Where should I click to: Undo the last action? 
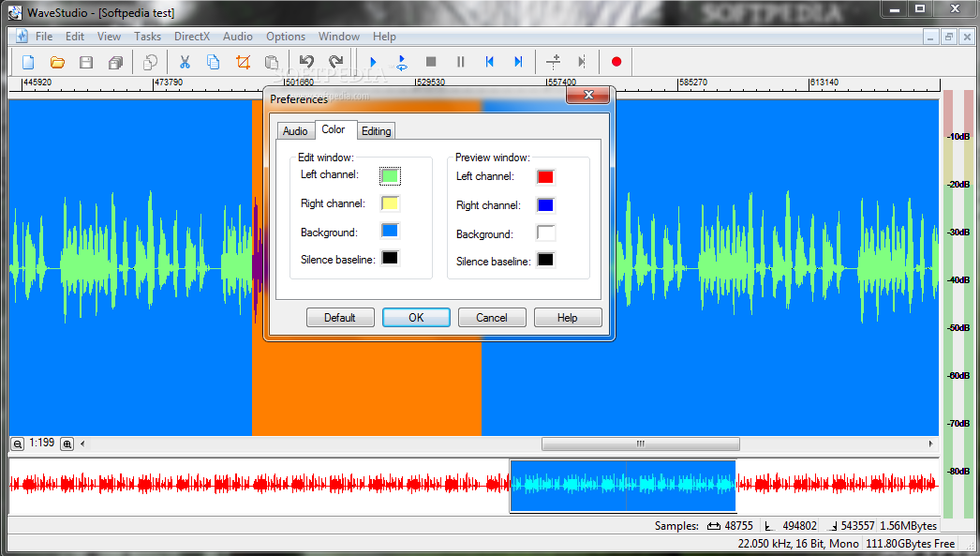(306, 62)
